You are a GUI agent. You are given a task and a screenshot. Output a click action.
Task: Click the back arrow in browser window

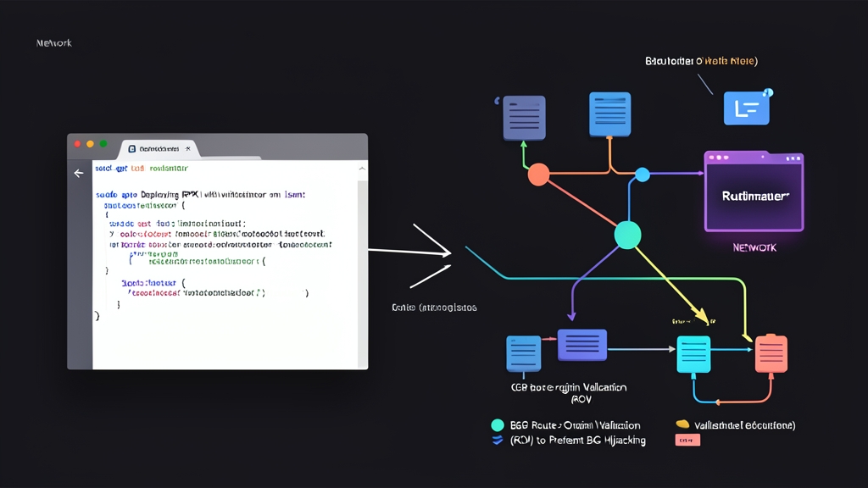pyautogui.click(x=79, y=173)
